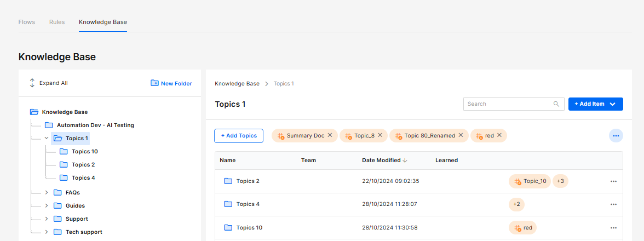Viewport: 644px width, 241px height.
Task: Expand the Support tree node
Action: coord(47,219)
